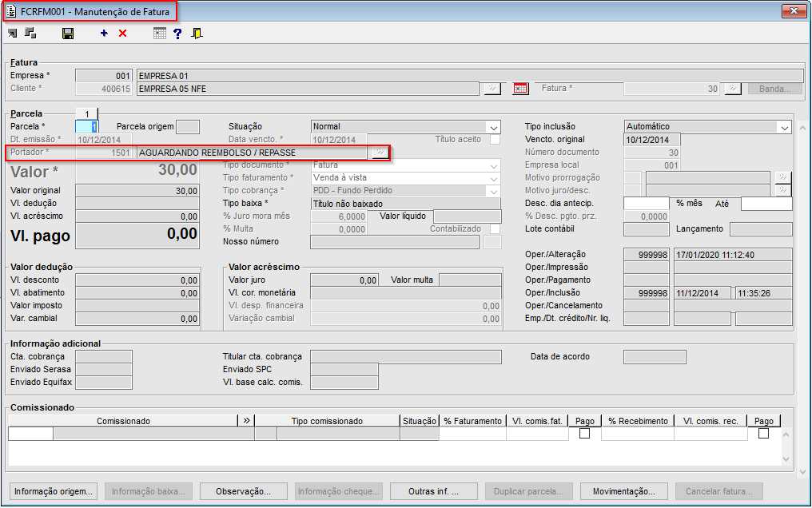Open the Motivo prorrogação lookup button

pyautogui.click(x=783, y=178)
